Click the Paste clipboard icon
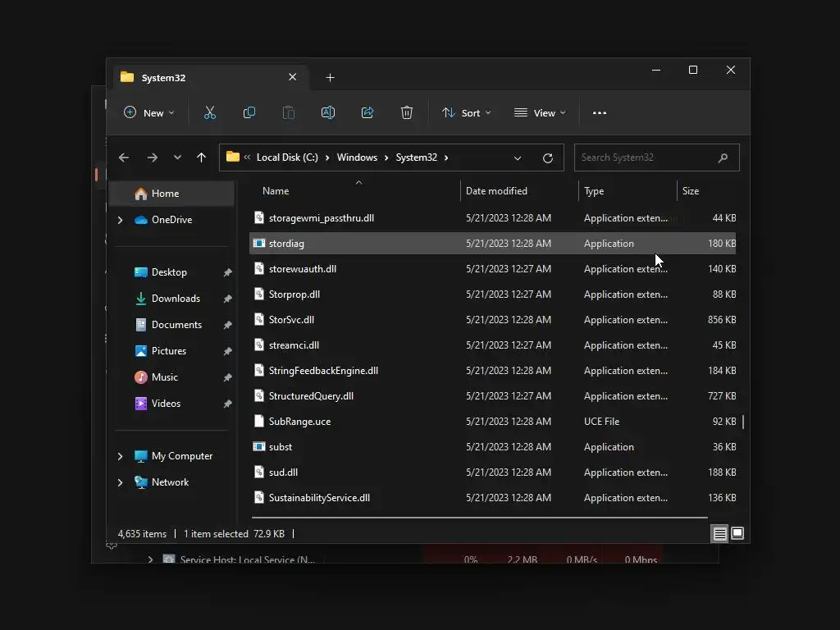This screenshot has width=840, height=630. point(288,113)
